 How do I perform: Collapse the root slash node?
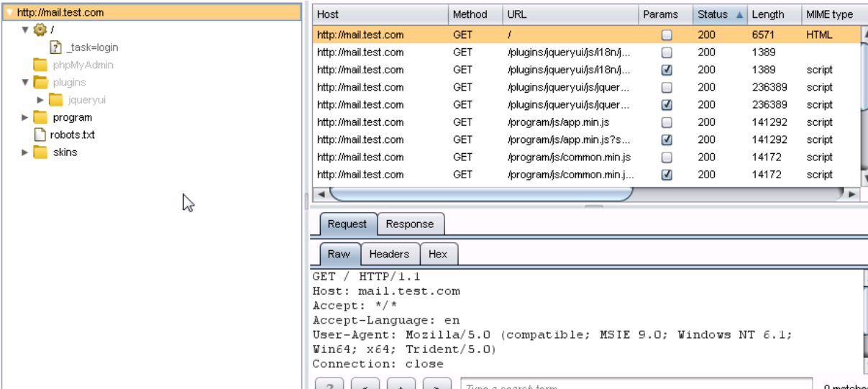pyautogui.click(x=25, y=30)
